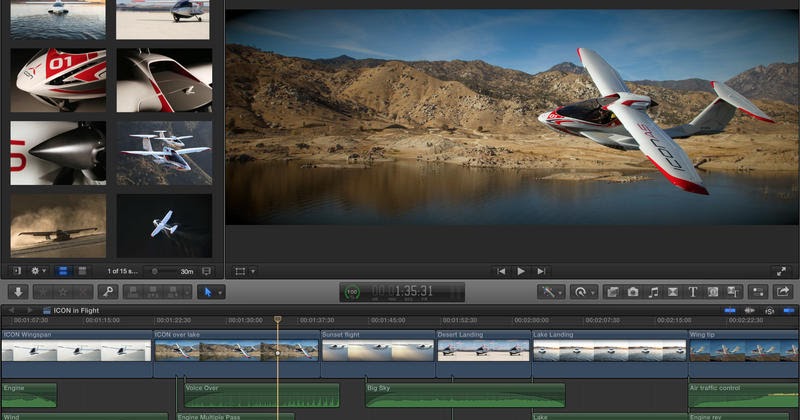Open the Keyword Editor key icon
This screenshot has width=800, height=420.
pos(108,292)
